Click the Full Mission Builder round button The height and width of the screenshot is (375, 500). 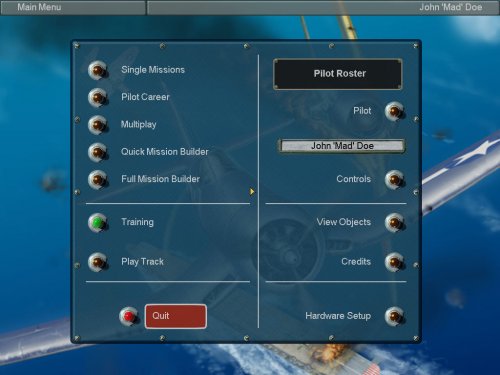98,179
